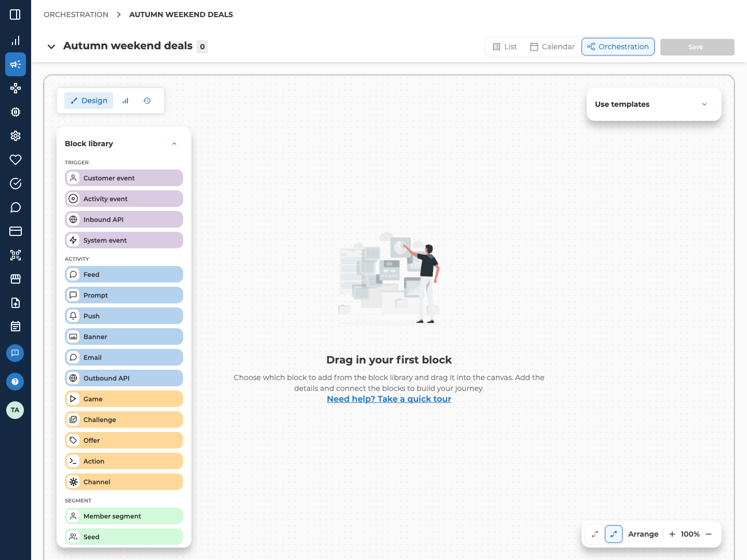Select the Customer event trigger block

click(124, 178)
